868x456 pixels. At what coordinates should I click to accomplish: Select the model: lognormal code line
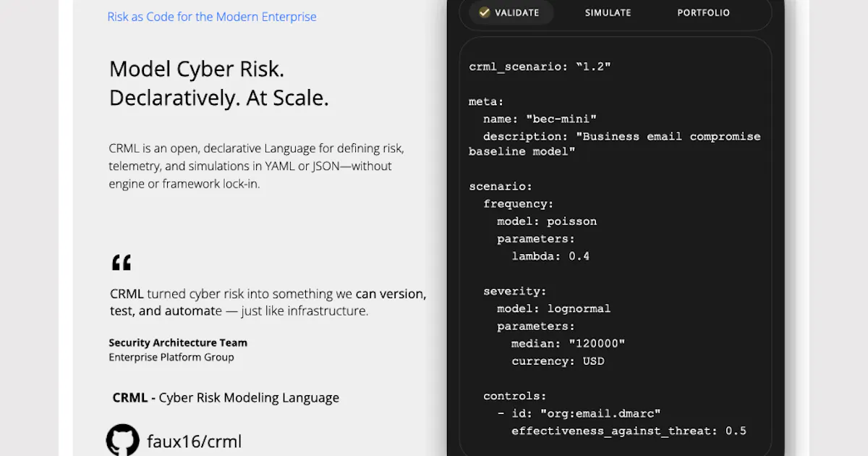[554, 308]
